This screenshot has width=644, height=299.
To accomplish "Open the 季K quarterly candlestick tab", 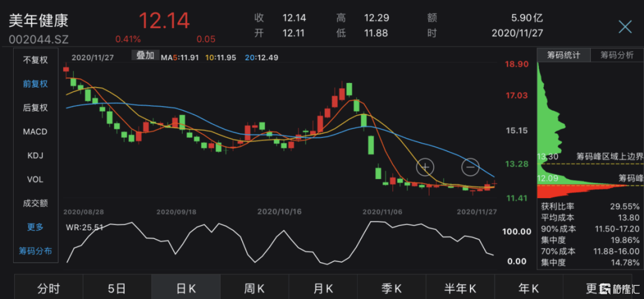I will click(x=391, y=288).
